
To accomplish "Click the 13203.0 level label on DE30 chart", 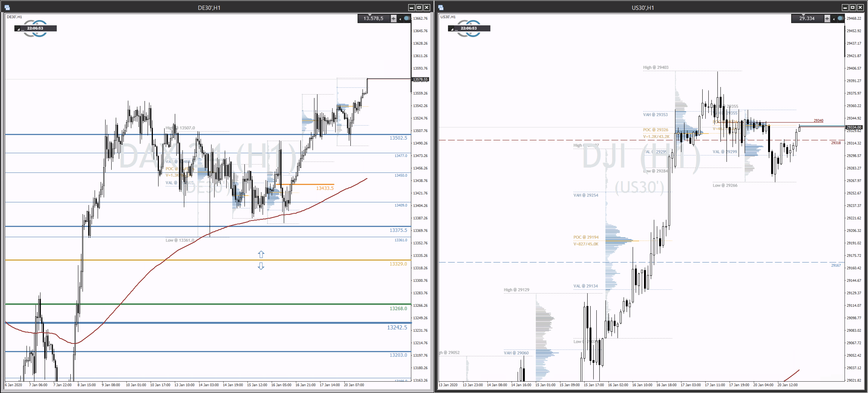I will 398,355.
